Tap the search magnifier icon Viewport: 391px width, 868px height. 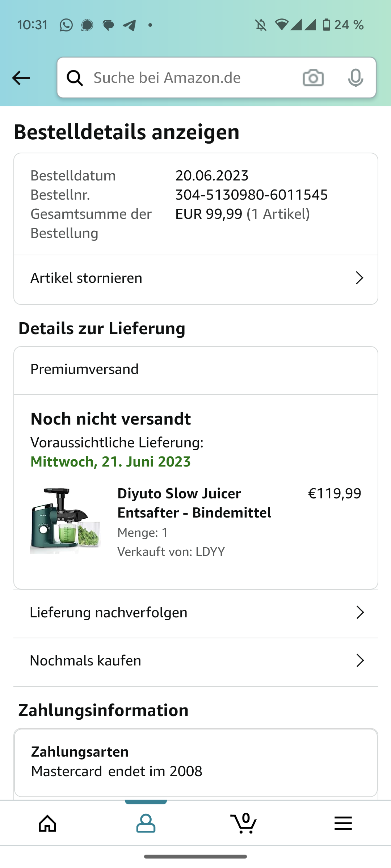[75, 78]
